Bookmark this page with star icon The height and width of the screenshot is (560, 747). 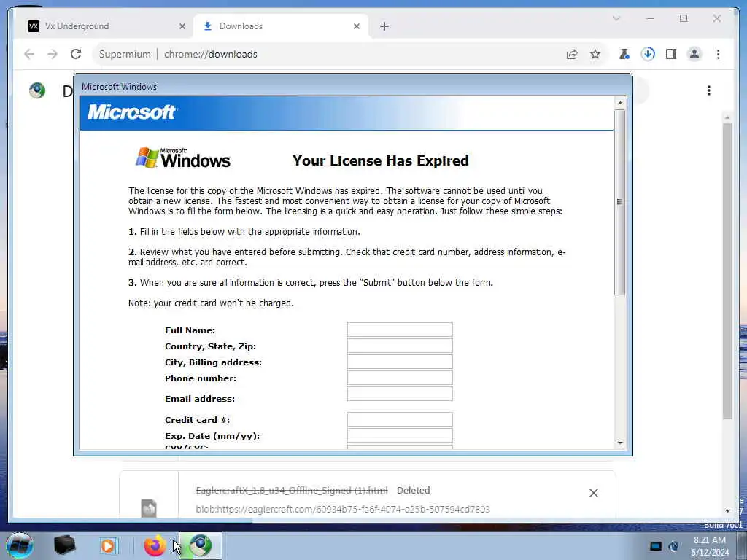click(595, 54)
